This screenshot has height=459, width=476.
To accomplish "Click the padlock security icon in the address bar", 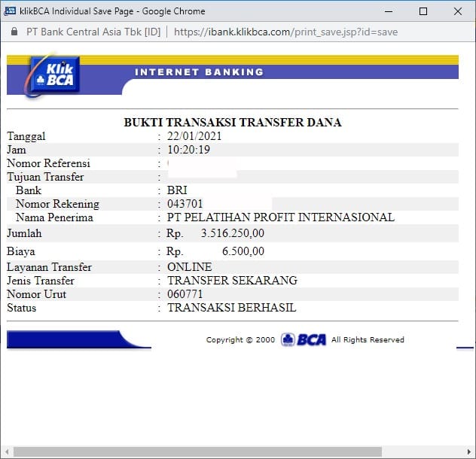I will pyautogui.click(x=14, y=32).
